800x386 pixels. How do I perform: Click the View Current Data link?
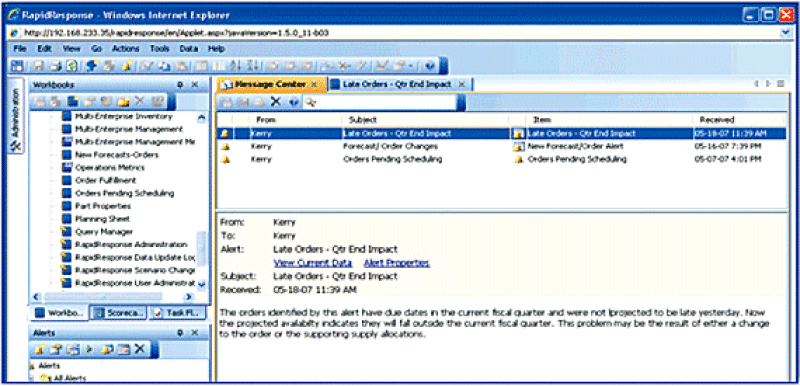point(313,263)
